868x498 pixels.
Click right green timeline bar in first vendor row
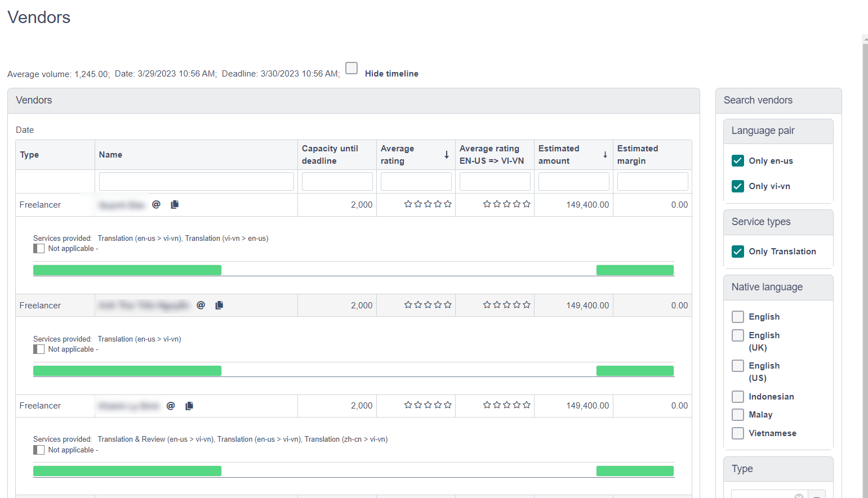[x=635, y=270]
